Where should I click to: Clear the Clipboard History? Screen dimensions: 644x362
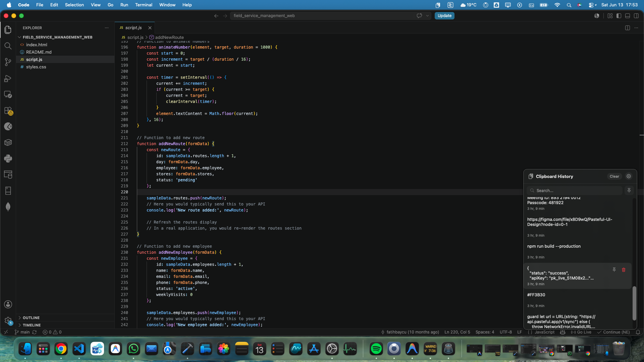pos(614,176)
